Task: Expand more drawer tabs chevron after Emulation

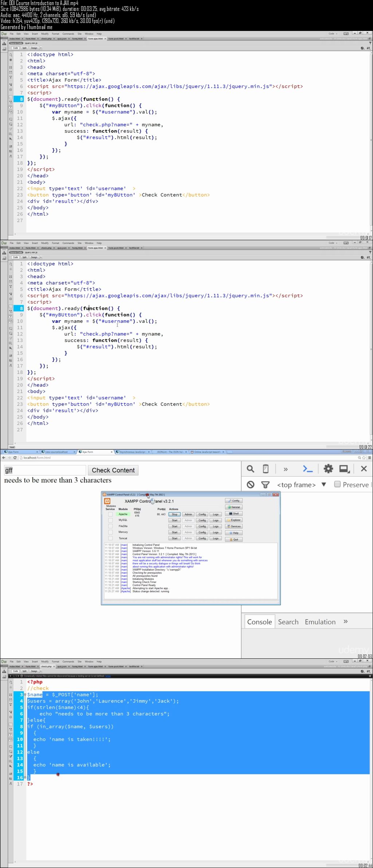Action: [346, 622]
